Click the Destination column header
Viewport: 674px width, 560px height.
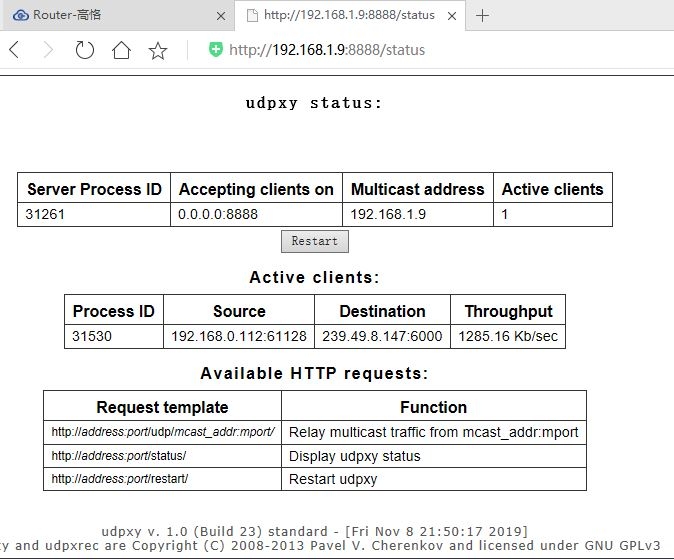tap(382, 311)
